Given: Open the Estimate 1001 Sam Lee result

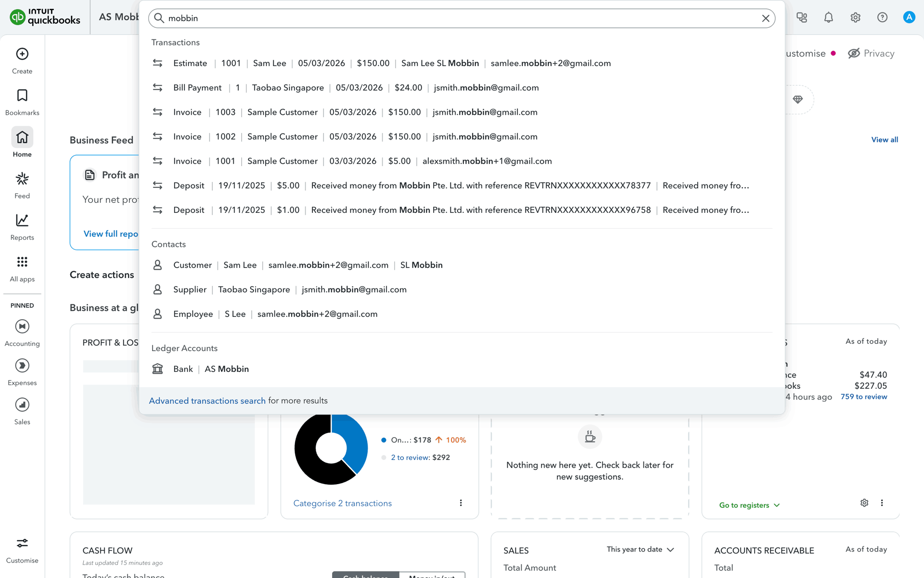Looking at the screenshot, I should (462, 63).
